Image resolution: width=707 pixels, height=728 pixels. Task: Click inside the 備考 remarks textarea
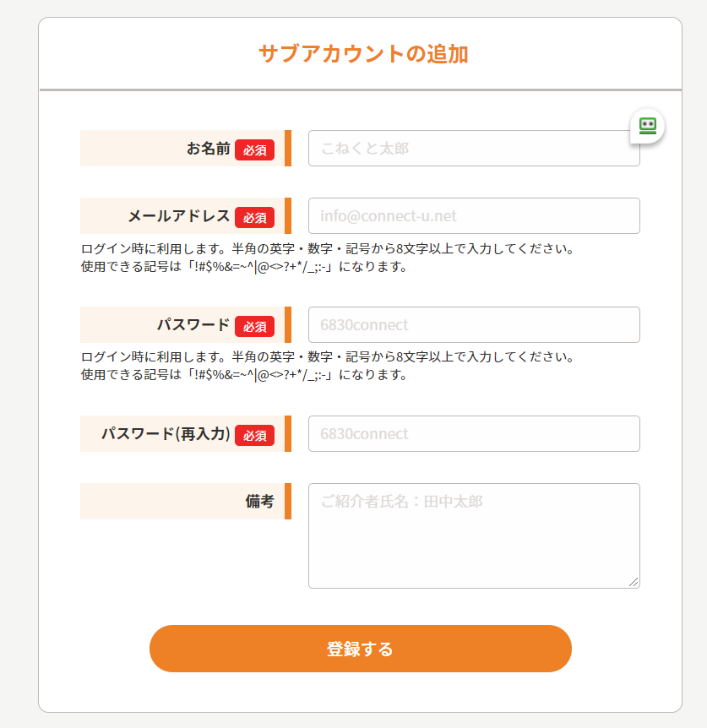[473, 535]
